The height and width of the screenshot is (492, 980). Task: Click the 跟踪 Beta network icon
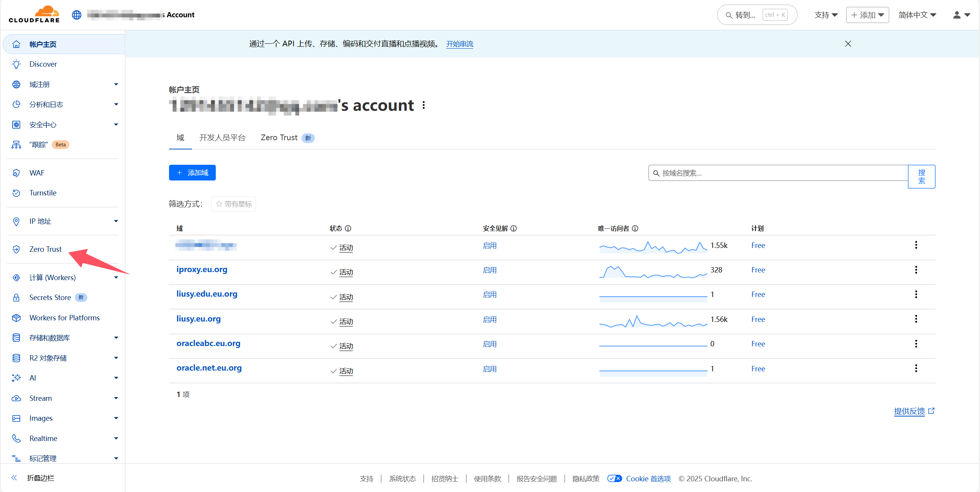(16, 144)
